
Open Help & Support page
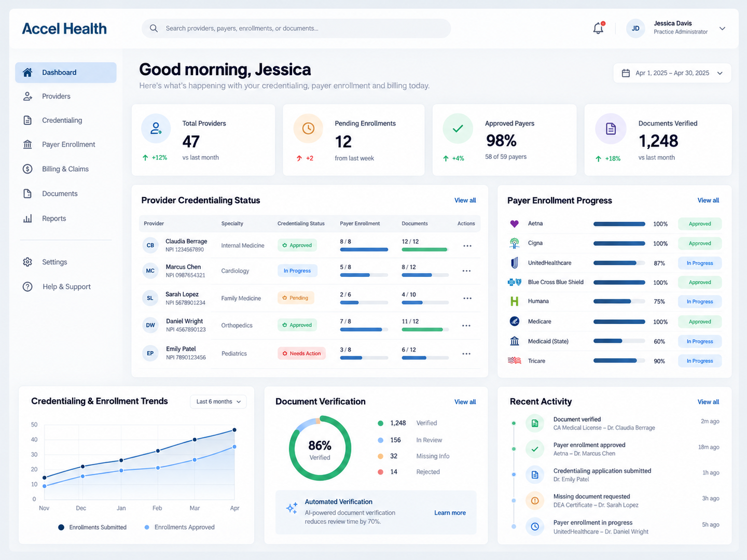pyautogui.click(x=66, y=287)
